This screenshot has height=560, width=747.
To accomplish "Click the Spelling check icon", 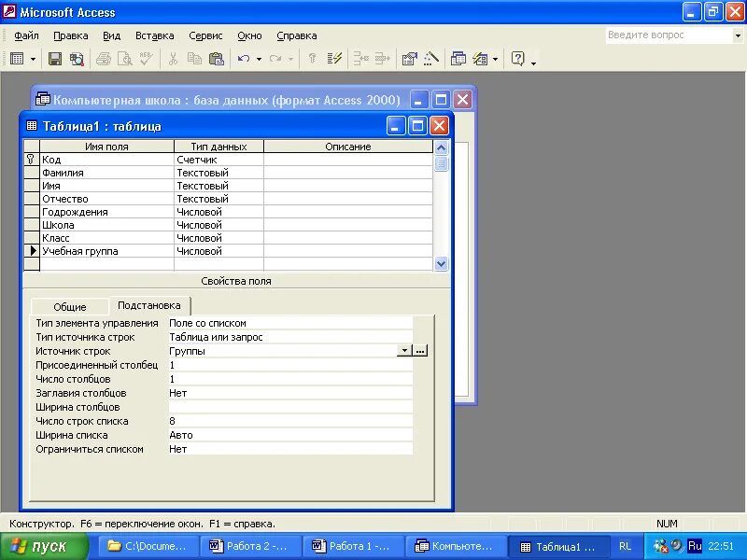I will pos(147,59).
